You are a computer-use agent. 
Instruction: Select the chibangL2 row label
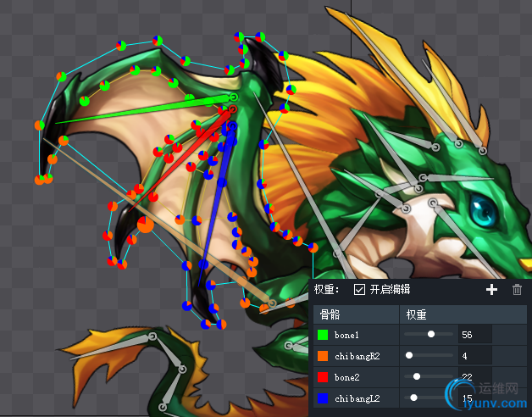[357, 398]
